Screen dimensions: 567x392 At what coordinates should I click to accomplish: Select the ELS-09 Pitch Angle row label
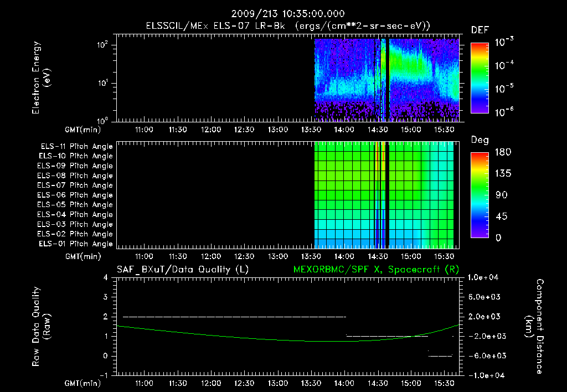(75, 166)
